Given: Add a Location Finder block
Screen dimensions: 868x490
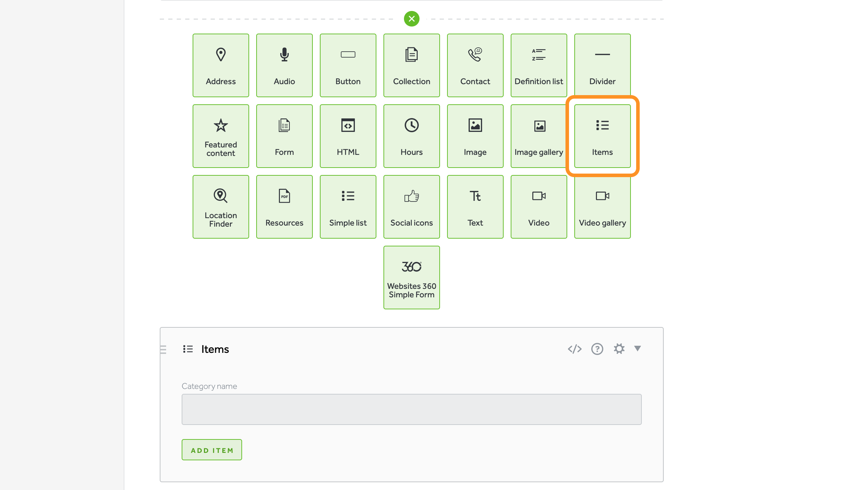Looking at the screenshot, I should tap(221, 207).
